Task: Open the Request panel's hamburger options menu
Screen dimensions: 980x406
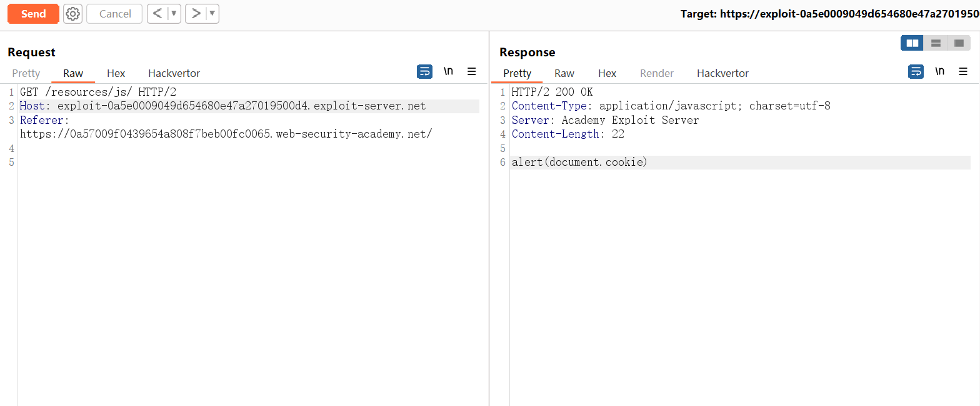Action: click(472, 71)
